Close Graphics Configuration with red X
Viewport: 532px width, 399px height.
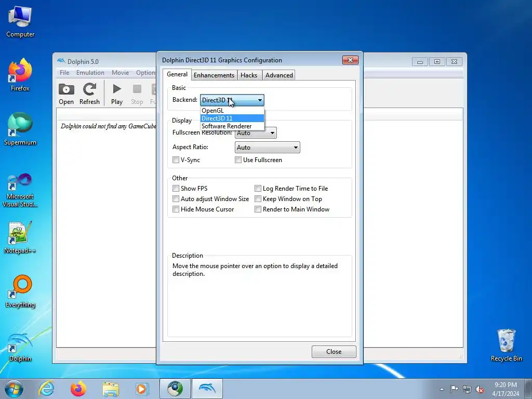tap(350, 60)
